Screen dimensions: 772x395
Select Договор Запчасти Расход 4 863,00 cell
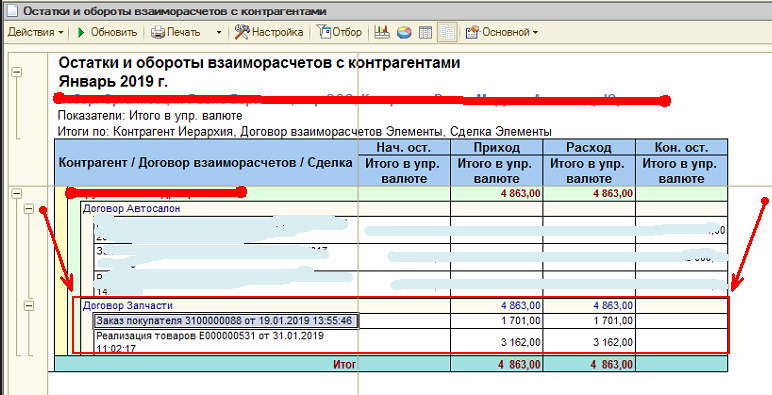[x=589, y=306]
